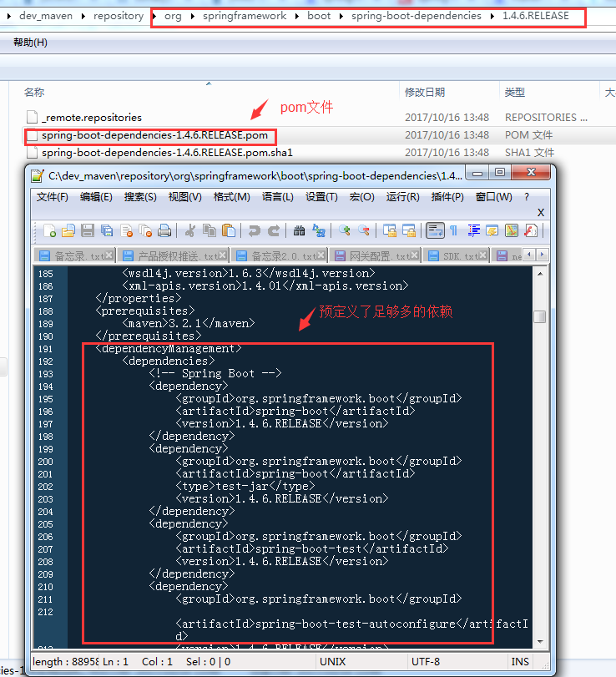
Task: Close the 产品授权推送.txt tab
Action: coord(222,255)
